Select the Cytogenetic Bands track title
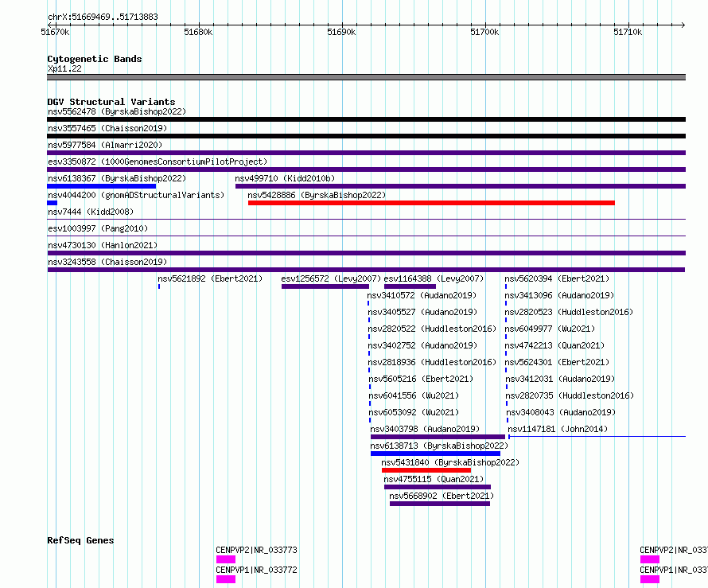The height and width of the screenshot is (588, 708). [95, 59]
